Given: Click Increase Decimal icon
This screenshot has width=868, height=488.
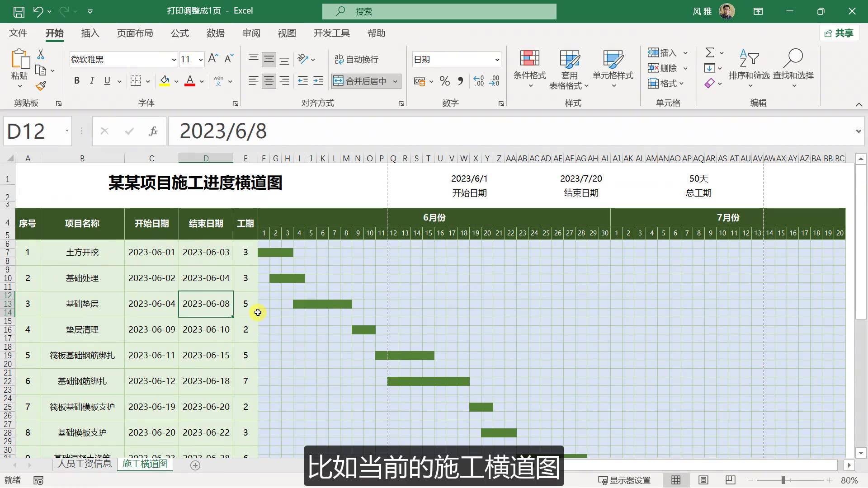Looking at the screenshot, I should point(478,81).
